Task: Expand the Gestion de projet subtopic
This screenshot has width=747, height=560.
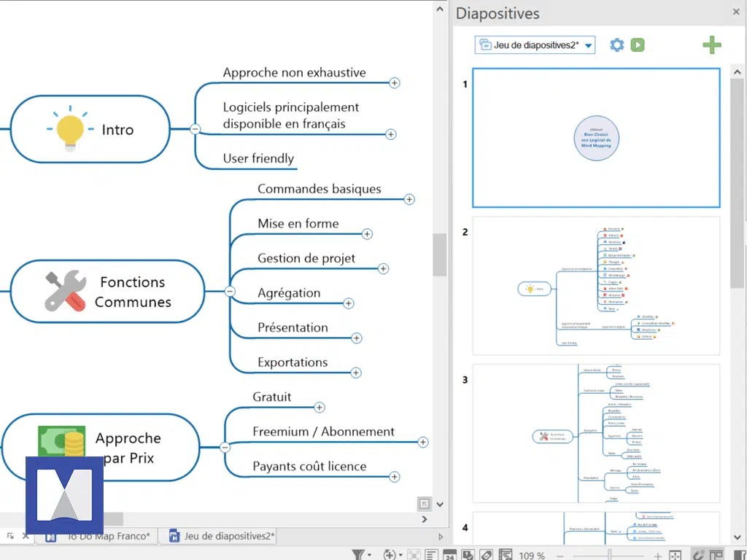Action: point(384,269)
